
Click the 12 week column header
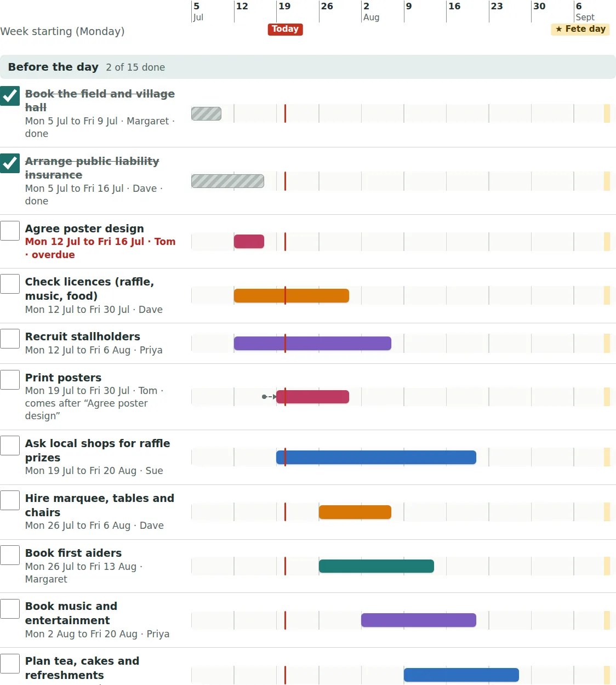[242, 7]
